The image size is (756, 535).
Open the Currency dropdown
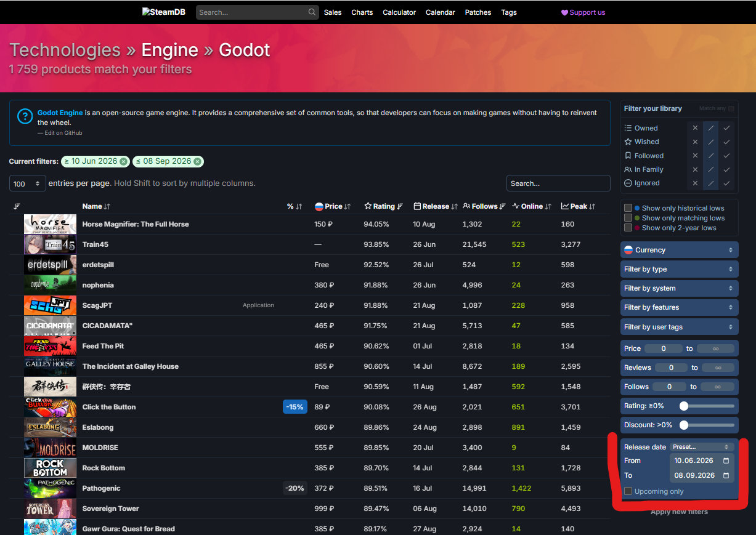679,250
